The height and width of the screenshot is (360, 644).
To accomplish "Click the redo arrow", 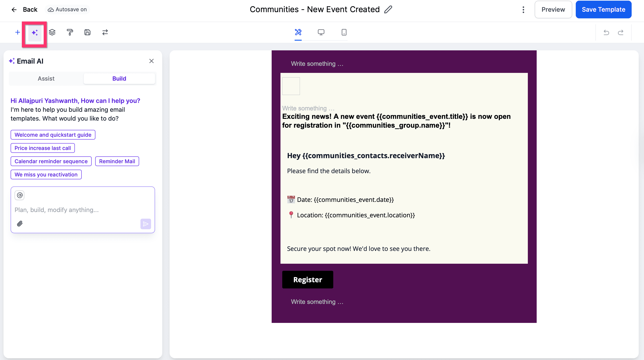I will (621, 32).
